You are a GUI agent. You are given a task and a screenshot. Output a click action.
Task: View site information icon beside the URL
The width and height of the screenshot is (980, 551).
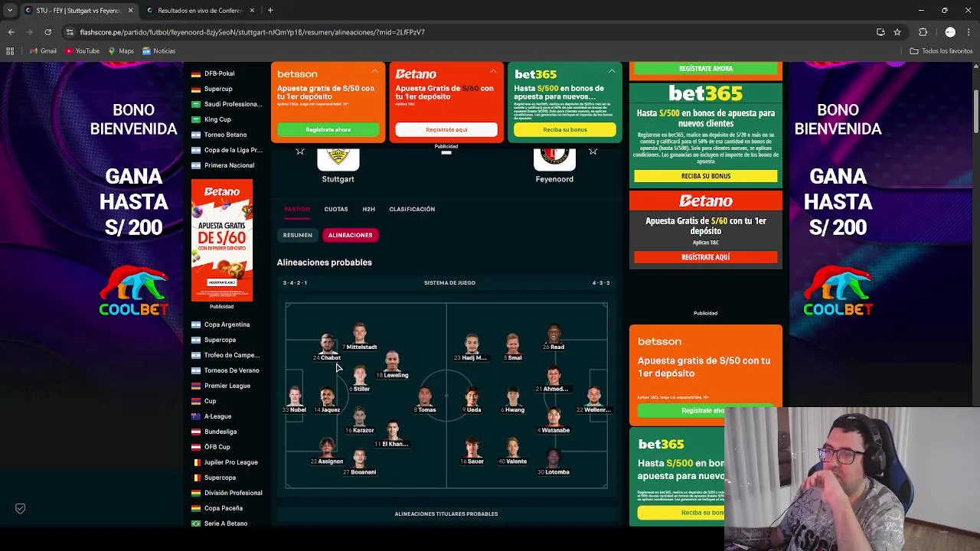(70, 32)
